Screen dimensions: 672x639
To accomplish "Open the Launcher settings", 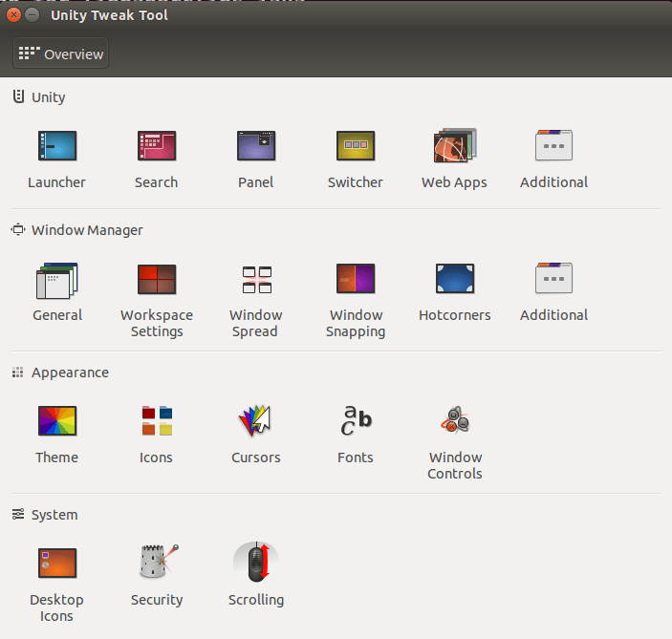I will point(56,147).
